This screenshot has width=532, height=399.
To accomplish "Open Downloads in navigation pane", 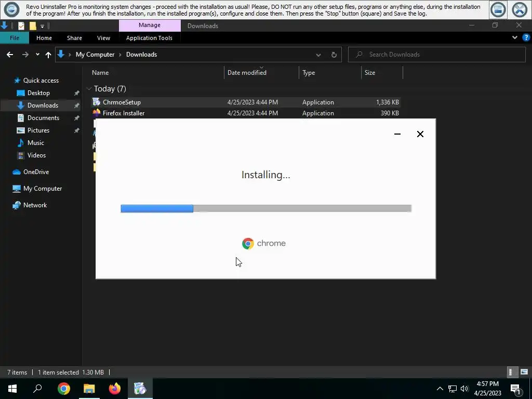I will [43, 105].
